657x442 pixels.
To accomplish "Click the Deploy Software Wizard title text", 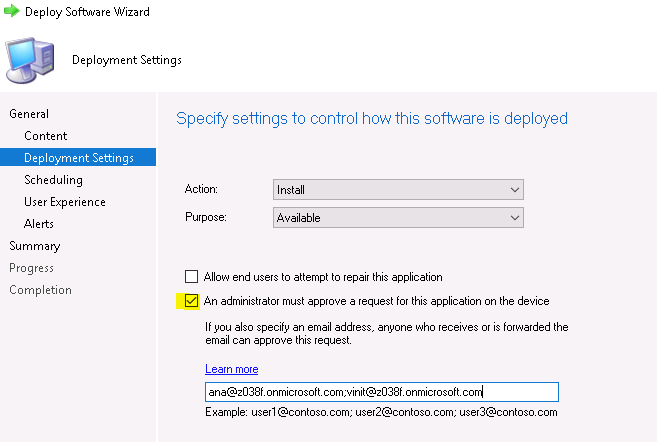I will 88,12.
